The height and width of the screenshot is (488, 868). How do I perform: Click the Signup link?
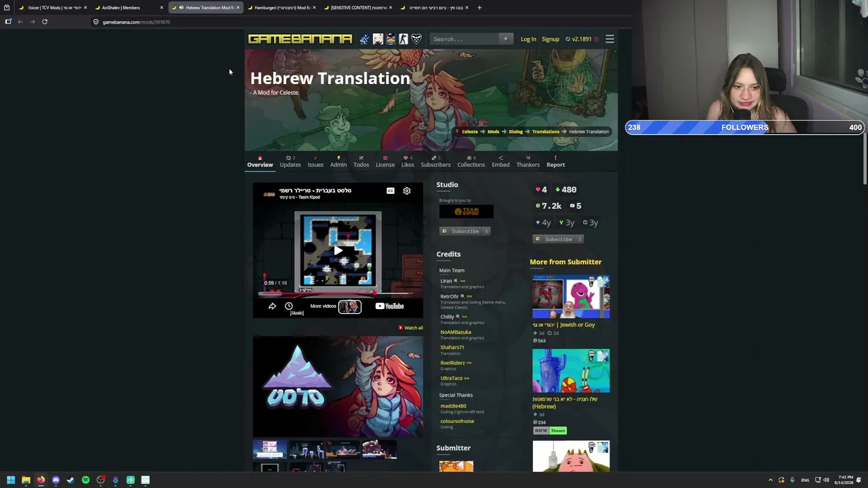point(551,39)
